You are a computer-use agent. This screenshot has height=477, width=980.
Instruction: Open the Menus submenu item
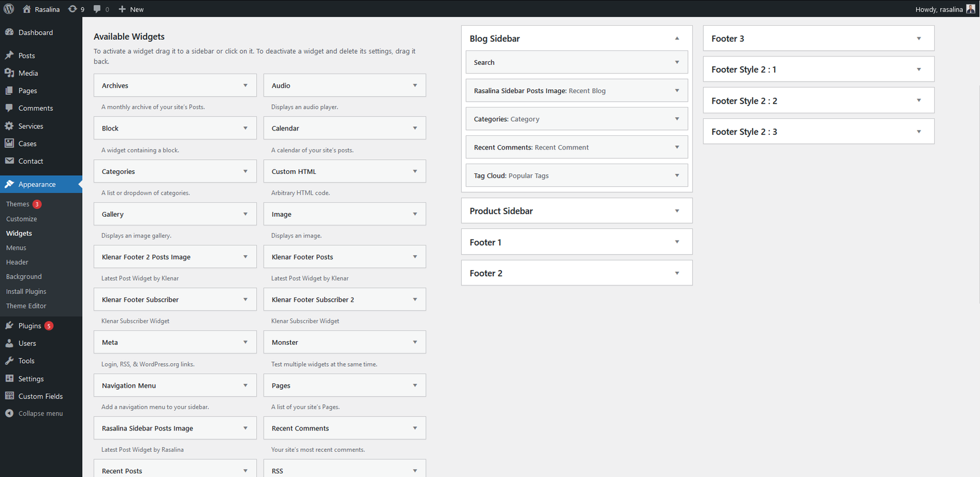tap(16, 248)
